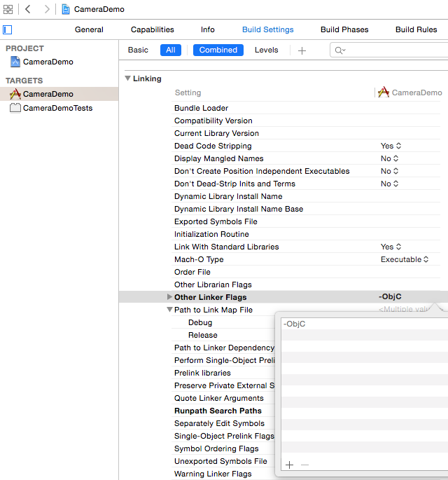Viewport: 448px width, 480px height.
Task: Click the search magnifier icon
Action: coord(339,50)
